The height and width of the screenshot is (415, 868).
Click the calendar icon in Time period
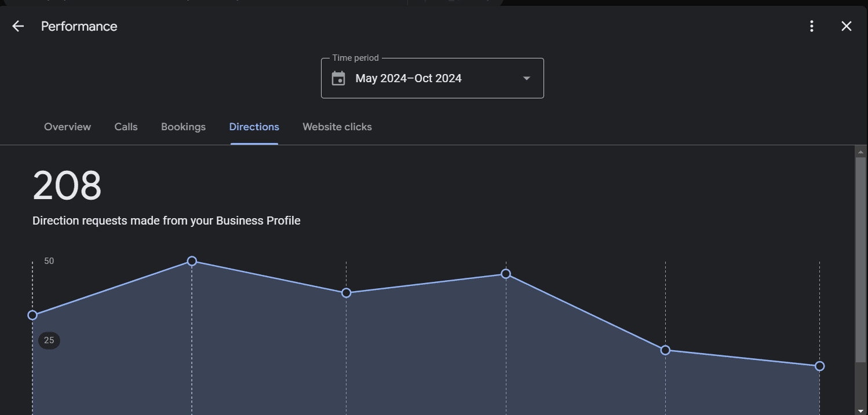pos(338,78)
